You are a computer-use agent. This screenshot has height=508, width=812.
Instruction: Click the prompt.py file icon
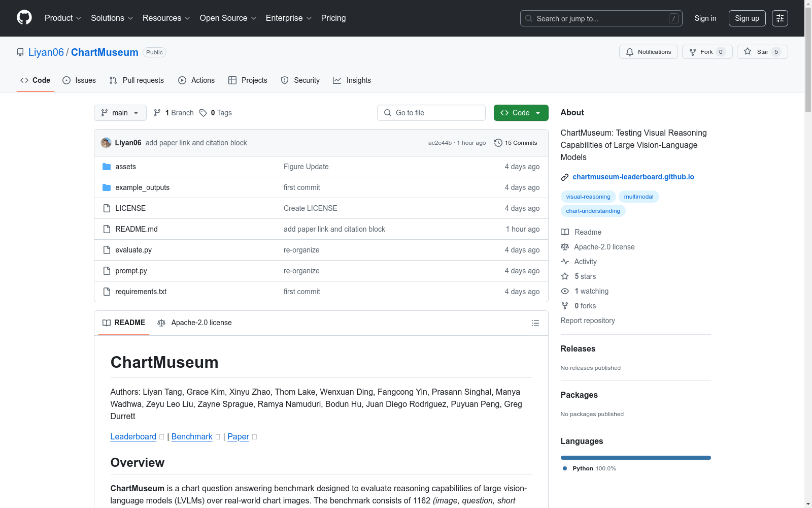point(107,271)
